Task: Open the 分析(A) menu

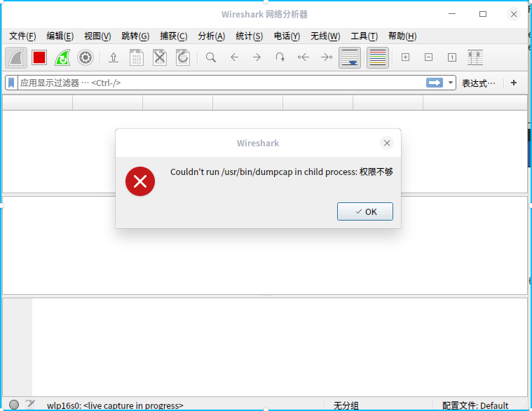Action: coord(212,36)
